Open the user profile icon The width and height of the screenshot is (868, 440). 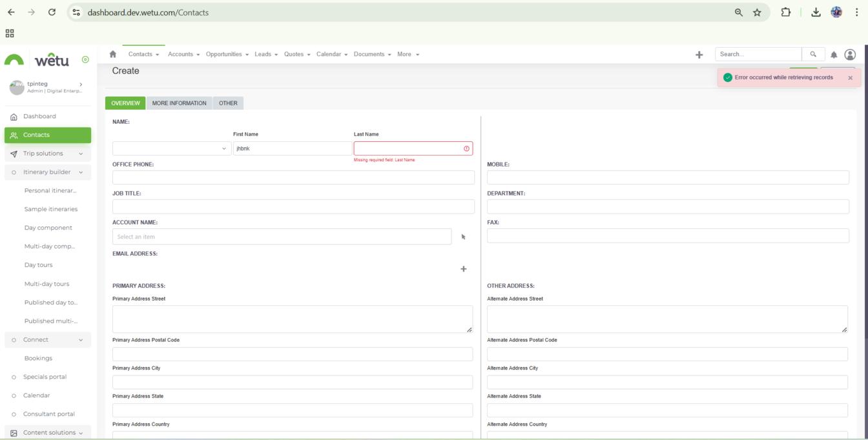pyautogui.click(x=850, y=55)
